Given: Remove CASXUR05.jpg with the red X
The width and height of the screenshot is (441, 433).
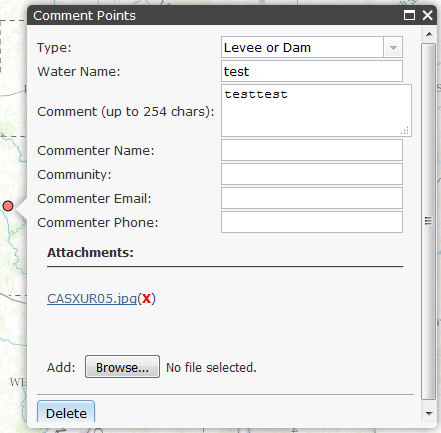Looking at the screenshot, I should [x=146, y=299].
